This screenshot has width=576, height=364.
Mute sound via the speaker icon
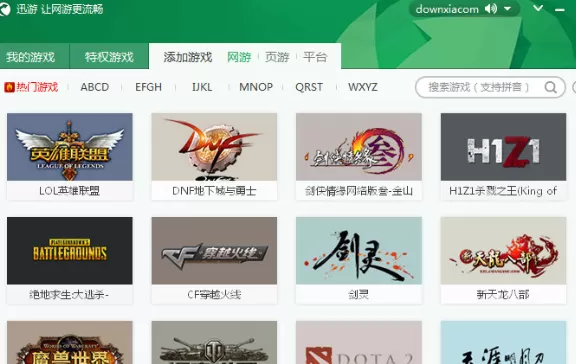(x=491, y=9)
